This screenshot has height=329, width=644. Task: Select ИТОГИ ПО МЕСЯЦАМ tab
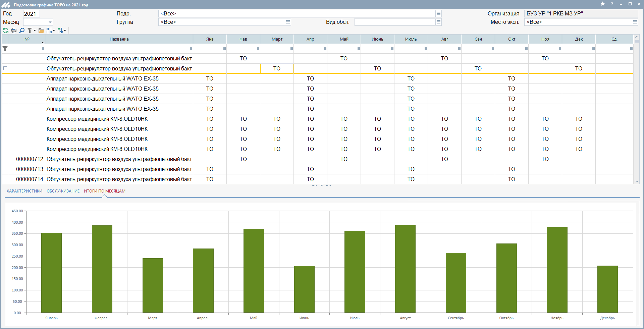click(105, 191)
